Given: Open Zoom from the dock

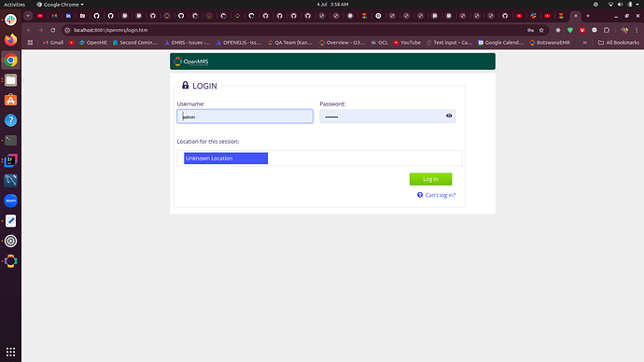Looking at the screenshot, I should 10,201.
